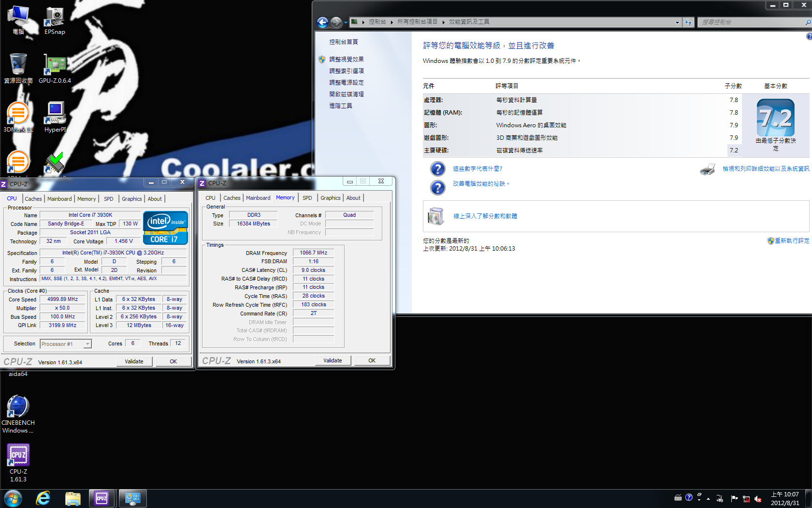Screen dimensions: 812x508
Task: Click the 效能資訊及工具 breadcrumb item
Action: click(469, 22)
